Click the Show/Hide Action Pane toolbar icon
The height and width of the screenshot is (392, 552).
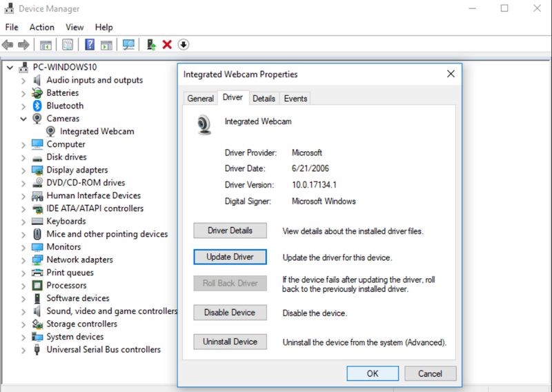[x=106, y=45]
